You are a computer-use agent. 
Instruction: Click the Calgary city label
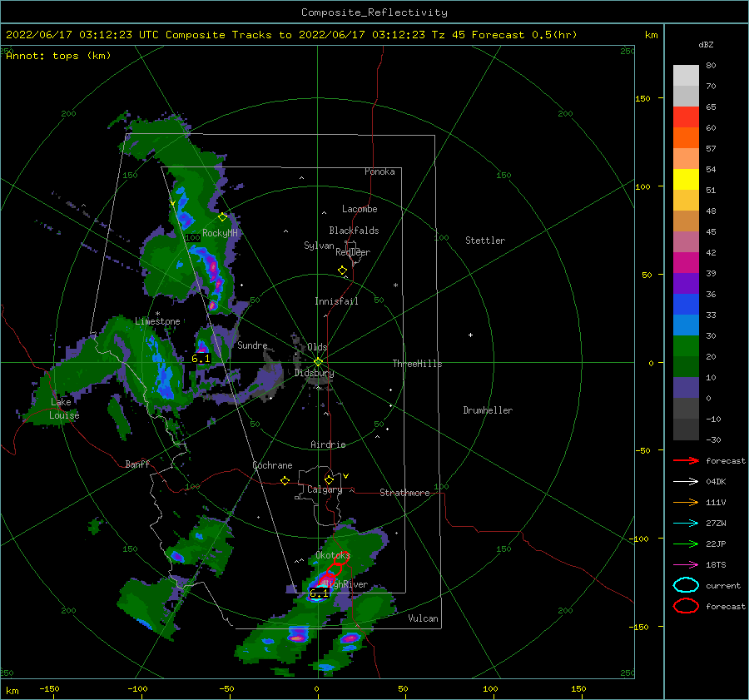(x=325, y=489)
